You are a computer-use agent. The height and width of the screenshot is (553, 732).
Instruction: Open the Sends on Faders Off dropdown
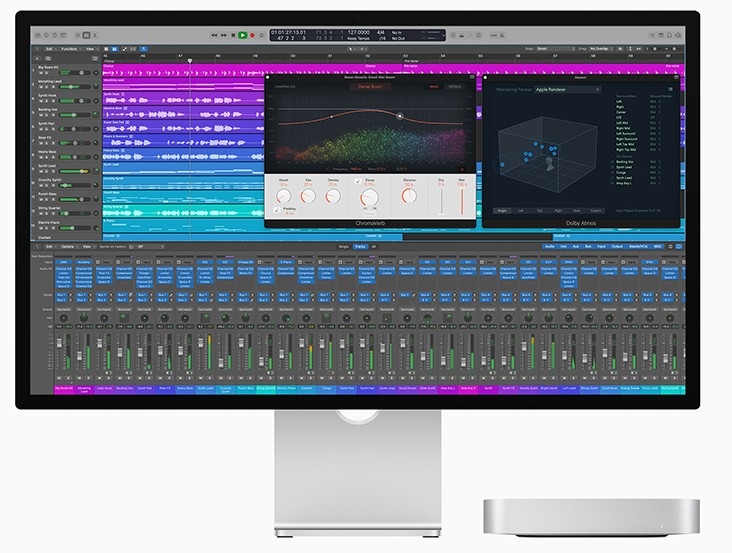pyautogui.click(x=149, y=246)
